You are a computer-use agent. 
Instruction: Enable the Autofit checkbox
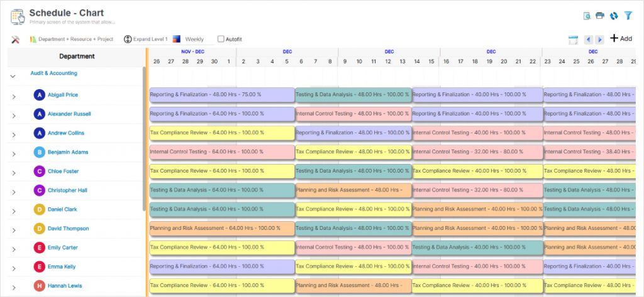(221, 39)
